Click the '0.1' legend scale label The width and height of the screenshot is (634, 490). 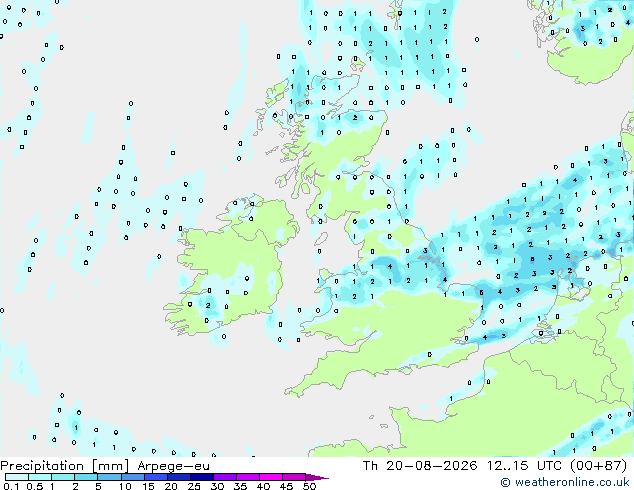pyautogui.click(x=11, y=486)
